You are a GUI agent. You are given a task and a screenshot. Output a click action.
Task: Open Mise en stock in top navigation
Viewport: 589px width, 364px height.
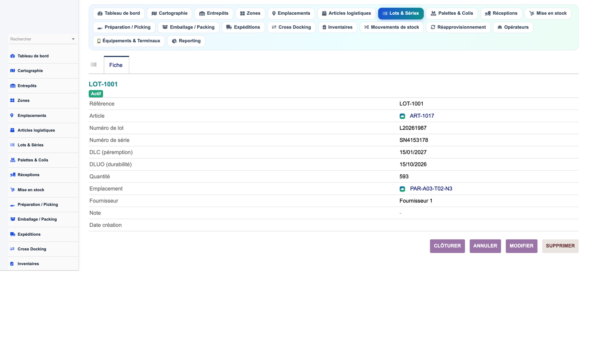pyautogui.click(x=548, y=13)
